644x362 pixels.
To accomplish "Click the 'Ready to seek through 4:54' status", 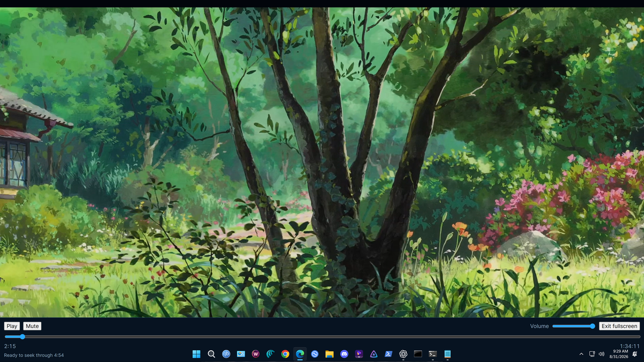I will pos(34,355).
